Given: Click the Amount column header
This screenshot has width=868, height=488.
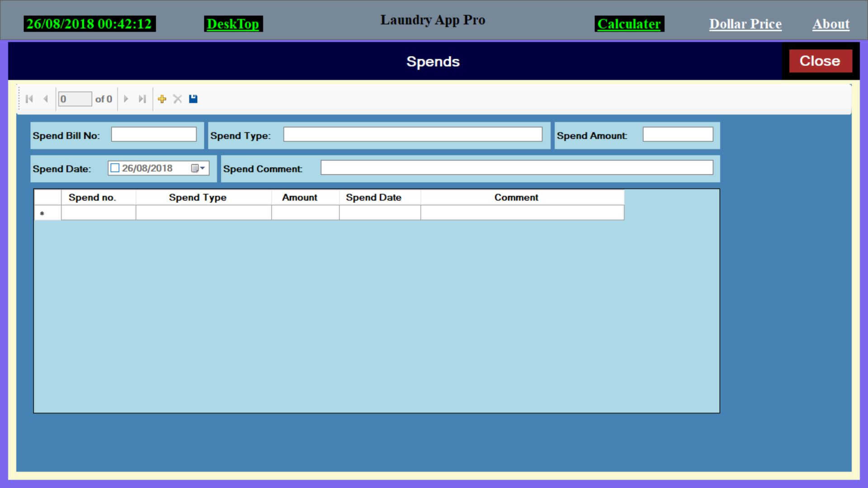Looking at the screenshot, I should point(305,197).
